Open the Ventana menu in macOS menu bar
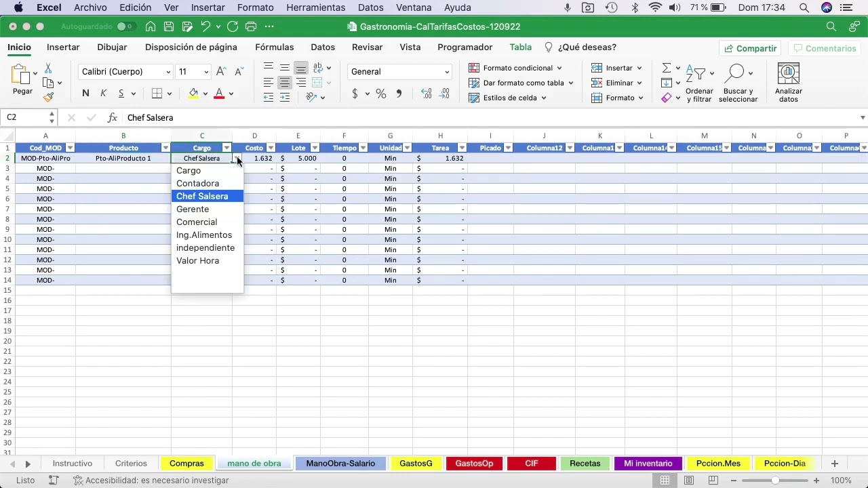Viewport: 868px width, 488px height. pos(414,8)
